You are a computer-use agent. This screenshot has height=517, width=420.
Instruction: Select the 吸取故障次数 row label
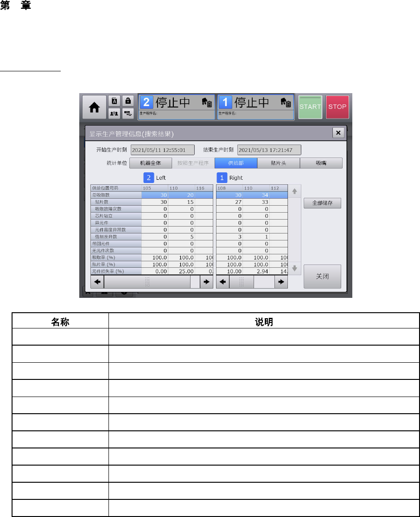(x=116, y=209)
